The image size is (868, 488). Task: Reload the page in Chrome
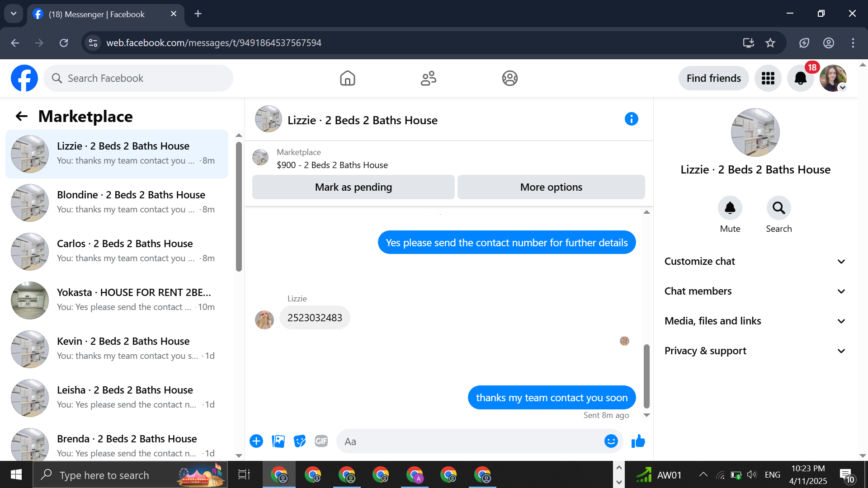64,43
